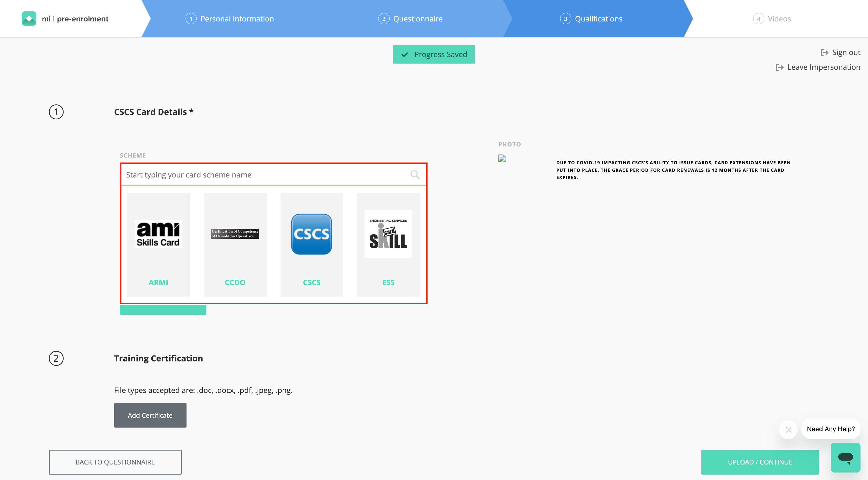This screenshot has height=480, width=868.
Task: Click the search magnifier icon in scheme field
Action: click(x=415, y=175)
